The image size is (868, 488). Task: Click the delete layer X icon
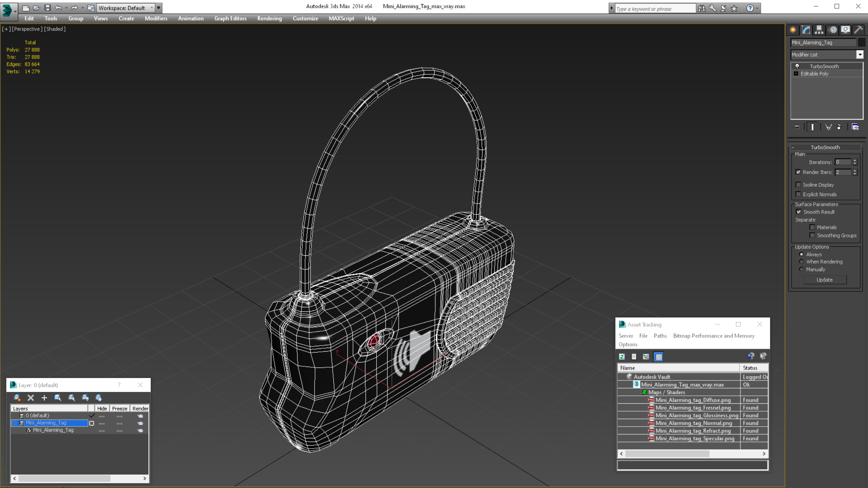[31, 398]
